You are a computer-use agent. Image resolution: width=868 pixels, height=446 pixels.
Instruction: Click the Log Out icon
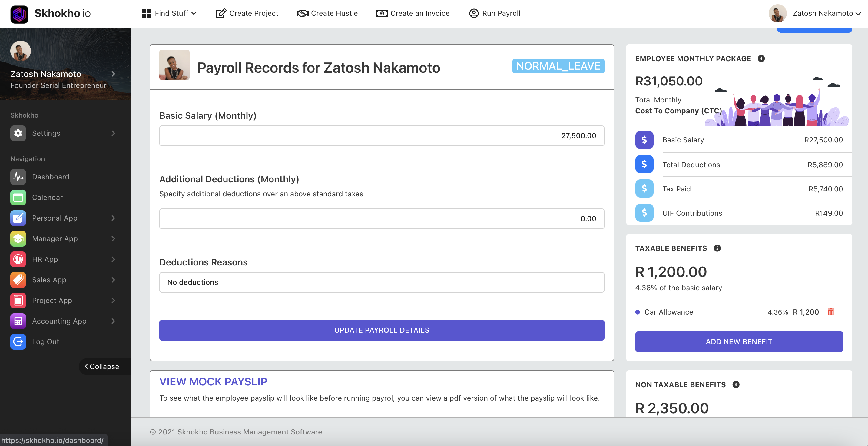click(x=18, y=341)
